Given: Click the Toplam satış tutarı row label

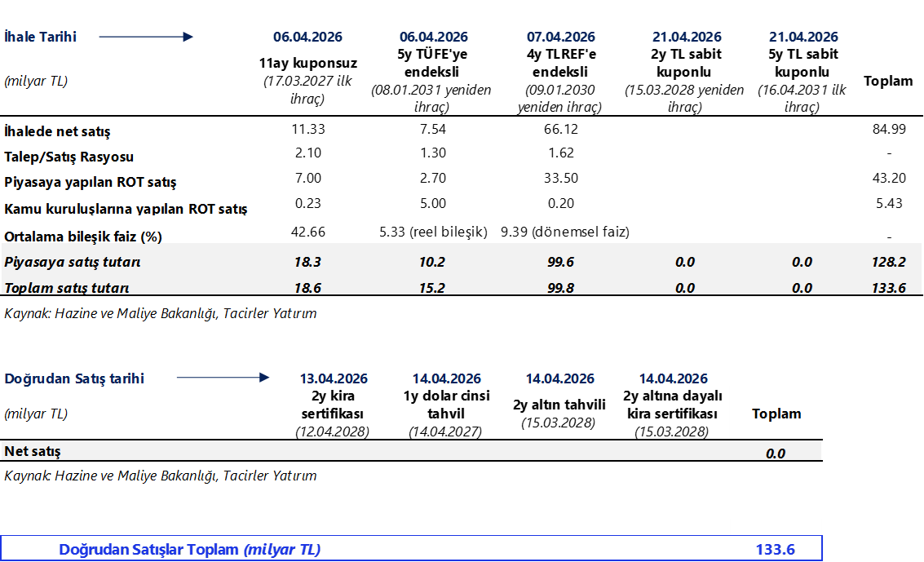Looking at the screenshot, I should [x=67, y=288].
